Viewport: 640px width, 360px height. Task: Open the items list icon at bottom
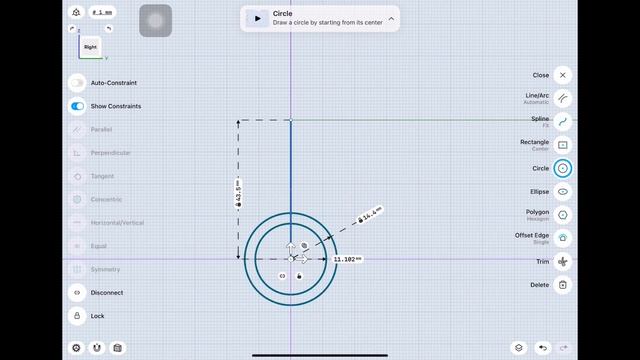point(118,348)
